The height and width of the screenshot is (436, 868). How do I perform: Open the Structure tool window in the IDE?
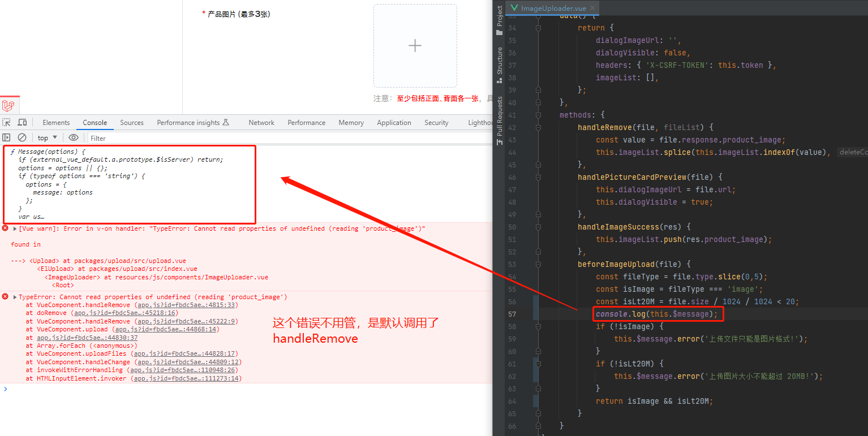[500, 66]
